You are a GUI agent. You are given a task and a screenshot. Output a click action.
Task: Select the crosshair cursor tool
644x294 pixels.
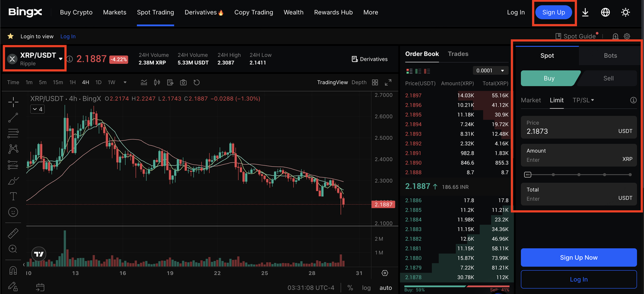point(13,102)
